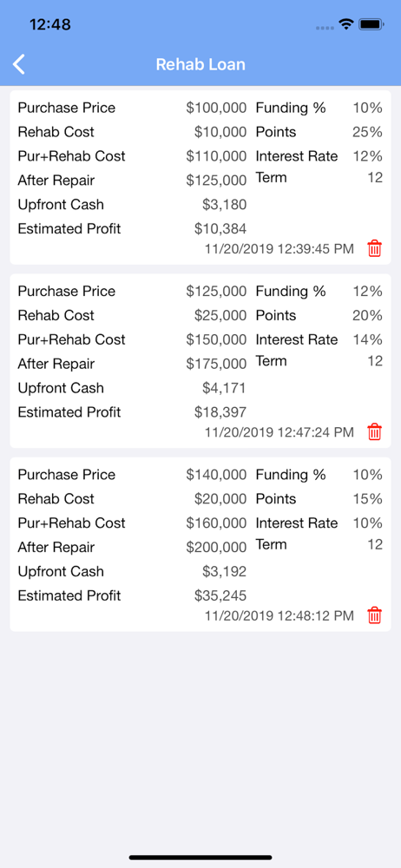Viewport: 401px width, 868px height.
Task: Tap the home indicator bar
Action: click(x=200, y=858)
